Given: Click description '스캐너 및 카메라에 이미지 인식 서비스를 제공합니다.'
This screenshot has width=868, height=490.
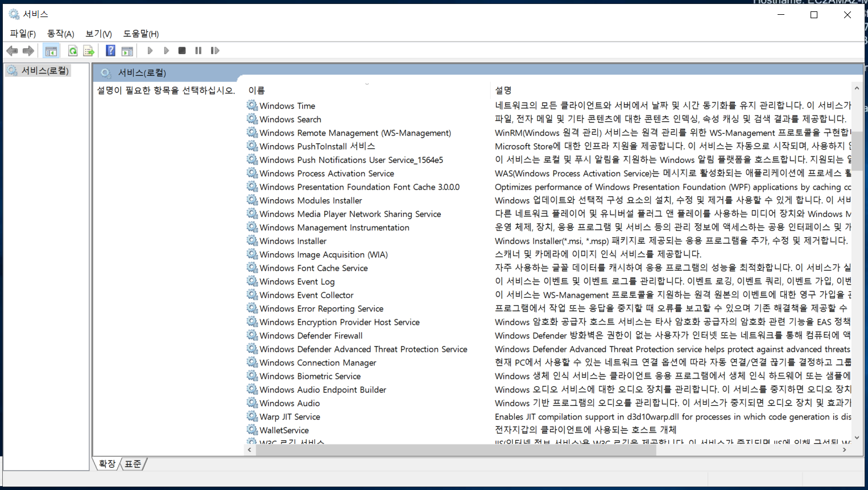Looking at the screenshot, I should click(x=598, y=254).
